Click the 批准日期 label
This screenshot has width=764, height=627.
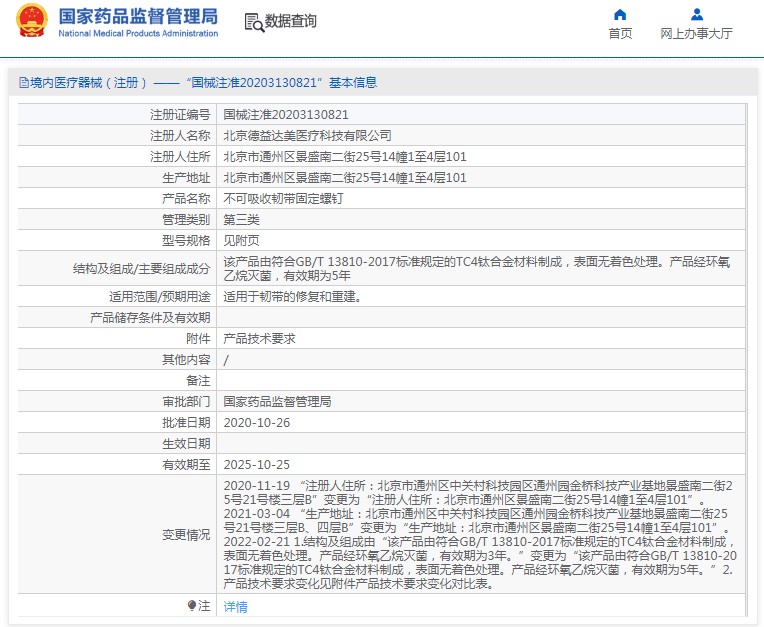(x=186, y=422)
